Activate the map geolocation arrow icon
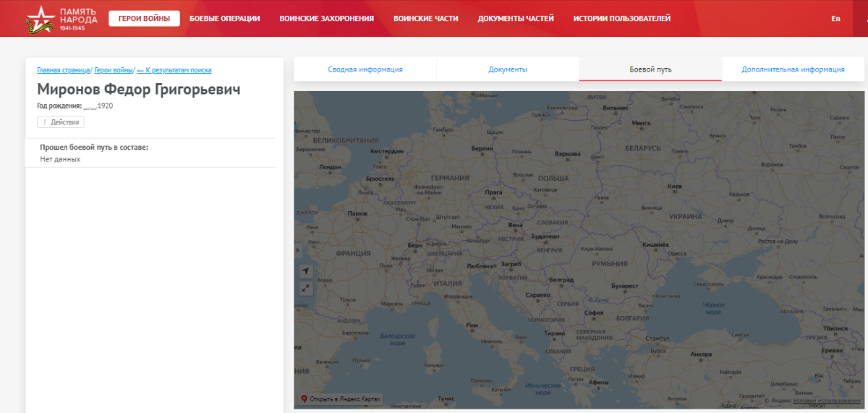868x413 pixels. point(305,271)
